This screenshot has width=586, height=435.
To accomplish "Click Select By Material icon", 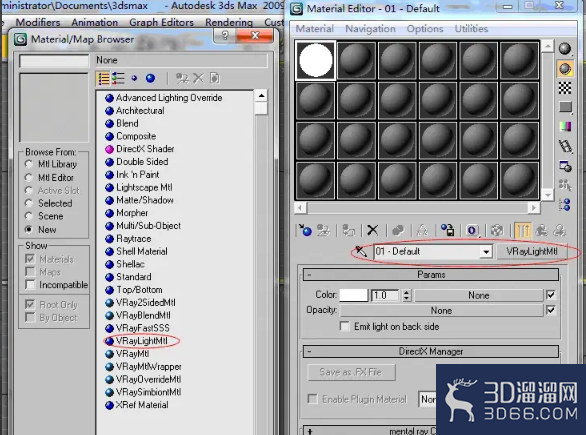I will click(x=565, y=185).
